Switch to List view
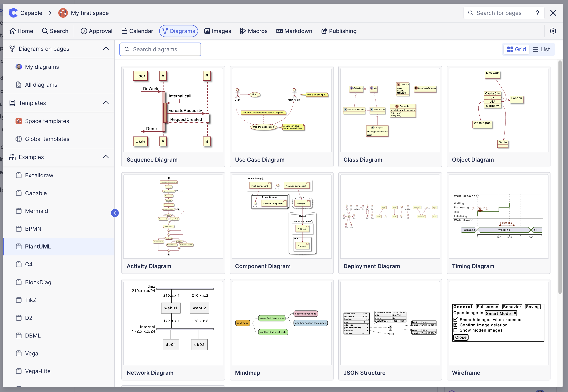 pyautogui.click(x=541, y=49)
